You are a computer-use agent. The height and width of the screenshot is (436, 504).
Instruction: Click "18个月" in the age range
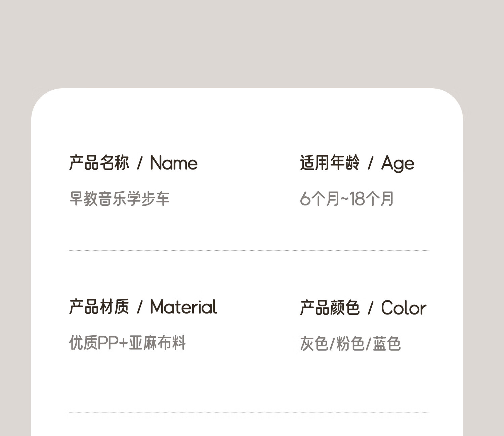(372, 199)
